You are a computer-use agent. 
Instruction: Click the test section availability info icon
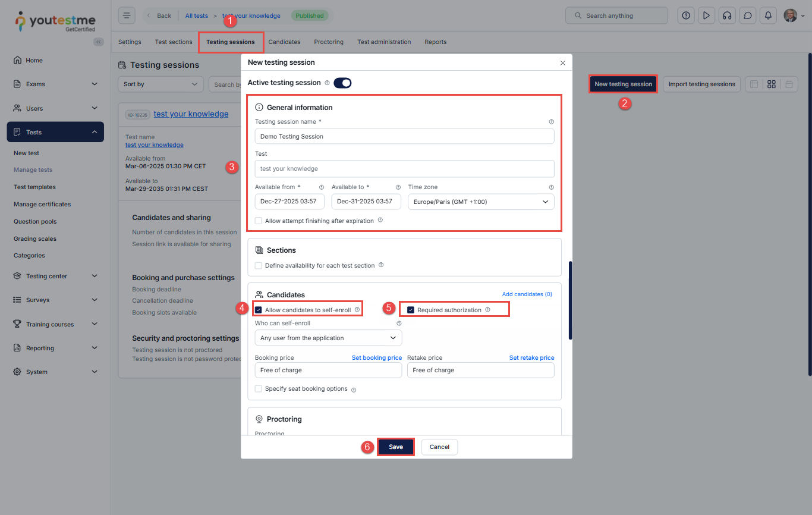click(x=381, y=265)
